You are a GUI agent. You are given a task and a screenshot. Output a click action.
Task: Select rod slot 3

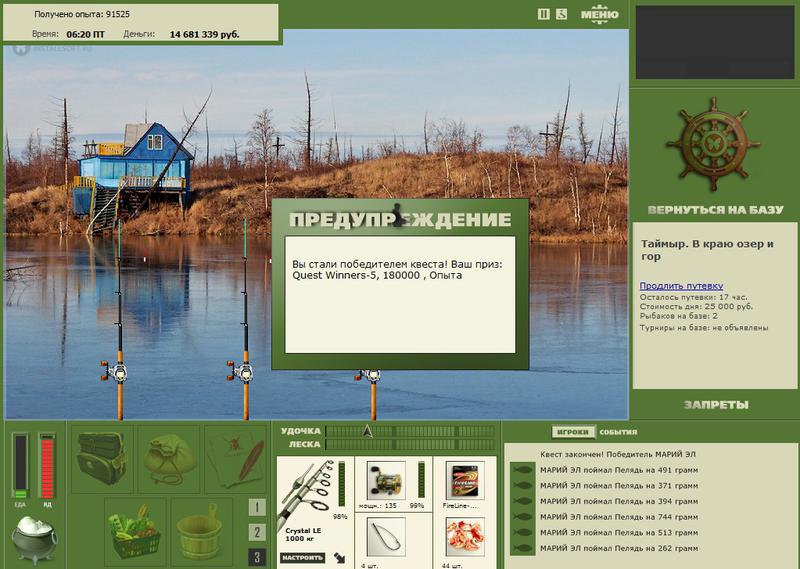click(x=257, y=557)
